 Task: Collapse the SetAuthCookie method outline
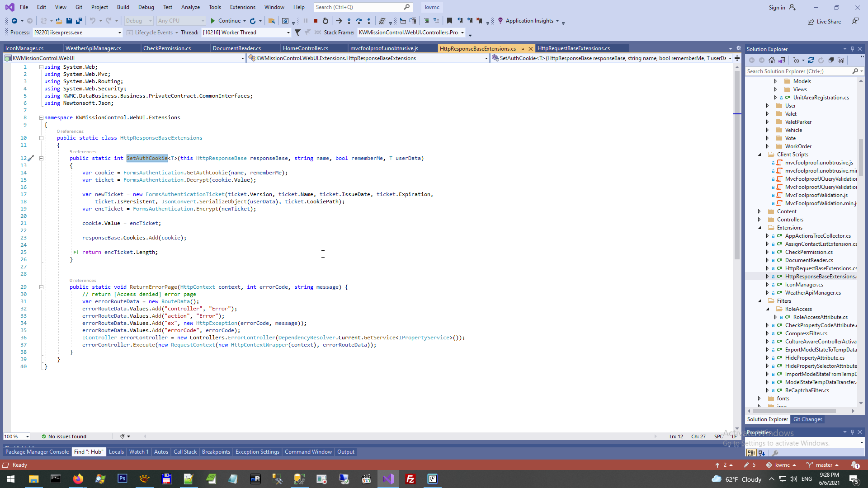[41, 158]
